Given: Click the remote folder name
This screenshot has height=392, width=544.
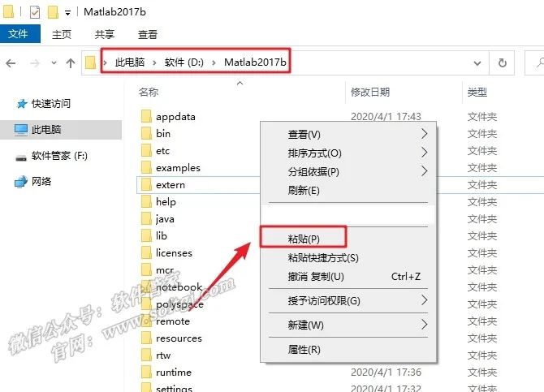Looking at the screenshot, I should click(x=173, y=321).
